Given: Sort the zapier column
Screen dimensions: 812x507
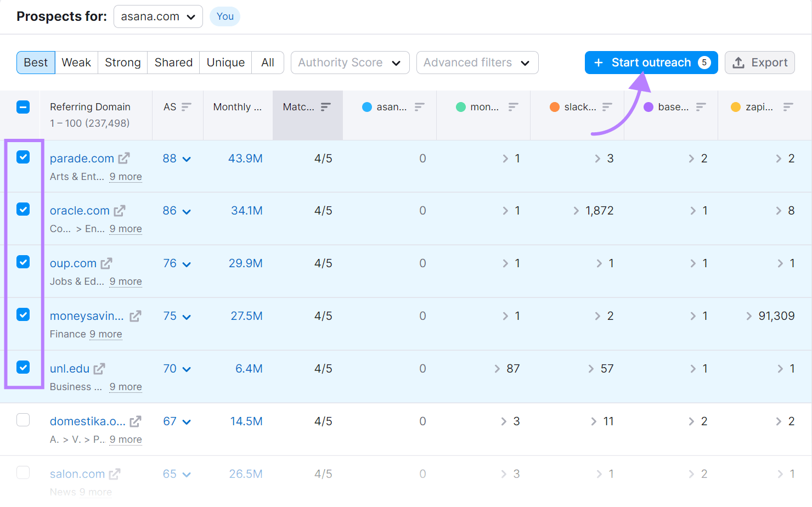Looking at the screenshot, I should (x=788, y=107).
